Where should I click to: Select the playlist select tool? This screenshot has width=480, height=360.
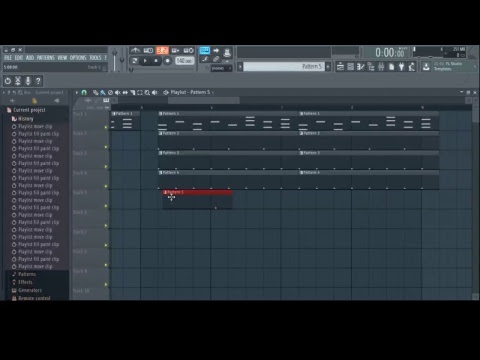coord(140,92)
